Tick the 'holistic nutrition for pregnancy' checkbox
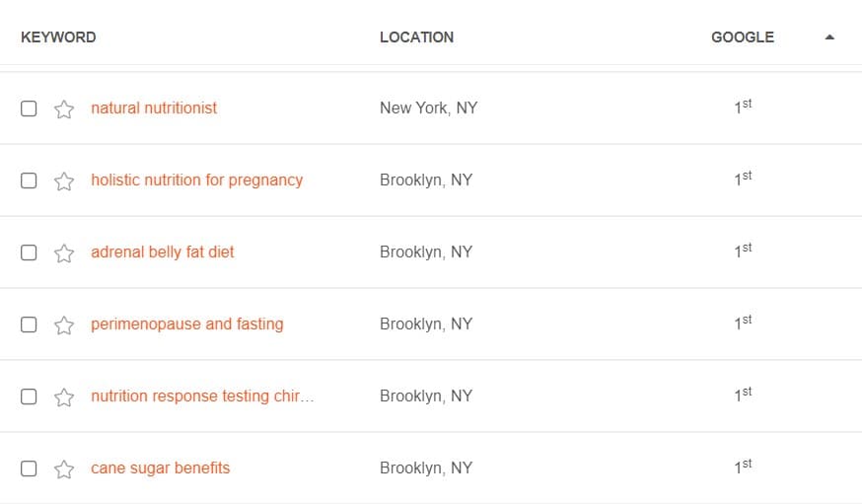Screen dimensions: 862x504 [x=29, y=180]
